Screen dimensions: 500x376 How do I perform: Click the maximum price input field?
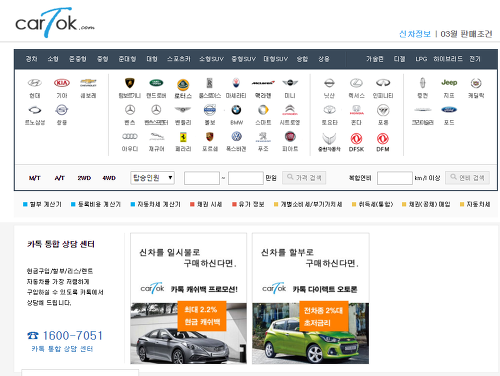click(246, 178)
